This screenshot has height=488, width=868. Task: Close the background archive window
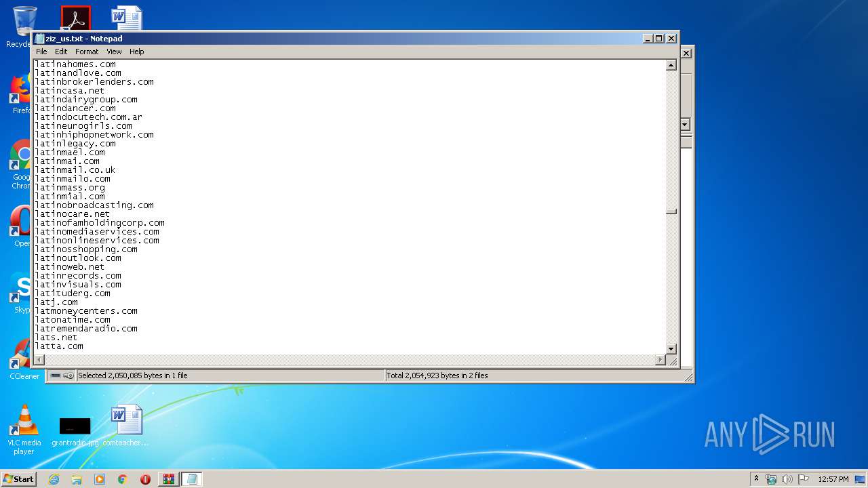pyautogui.click(x=686, y=53)
